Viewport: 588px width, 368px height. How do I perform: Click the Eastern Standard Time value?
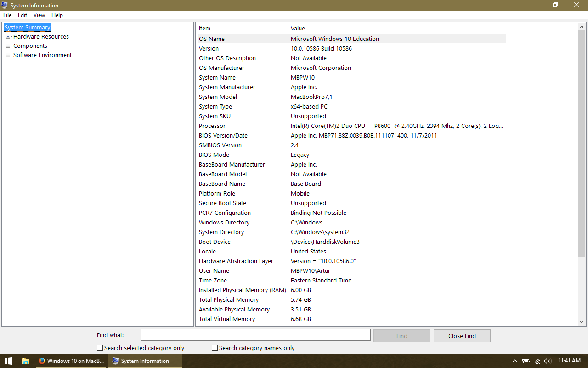pyautogui.click(x=321, y=281)
